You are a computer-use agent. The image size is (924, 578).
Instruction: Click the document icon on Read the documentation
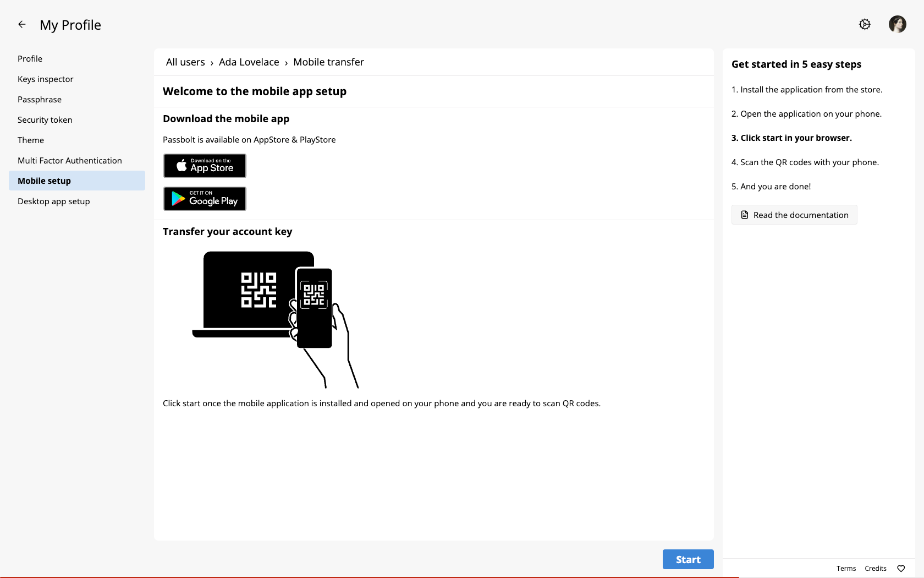pyautogui.click(x=745, y=215)
